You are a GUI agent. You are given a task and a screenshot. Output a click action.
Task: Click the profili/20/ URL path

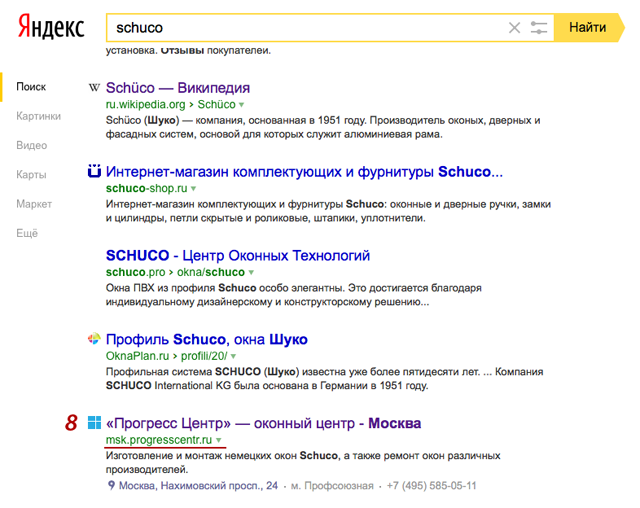pos(204,356)
